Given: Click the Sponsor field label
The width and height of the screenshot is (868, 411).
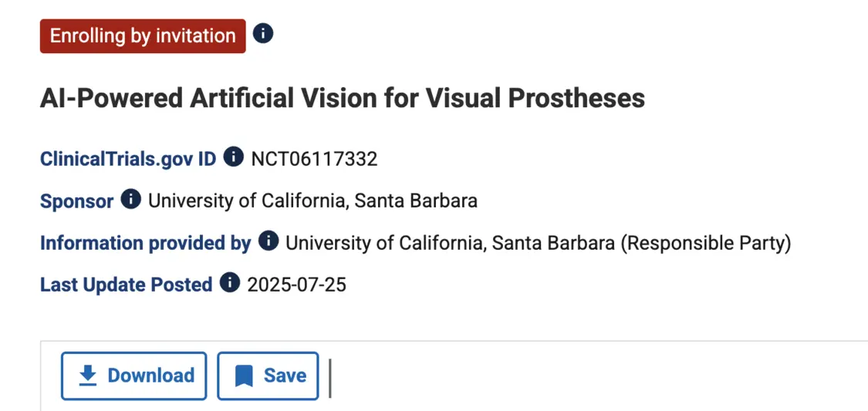Looking at the screenshot, I should pyautogui.click(x=76, y=201).
